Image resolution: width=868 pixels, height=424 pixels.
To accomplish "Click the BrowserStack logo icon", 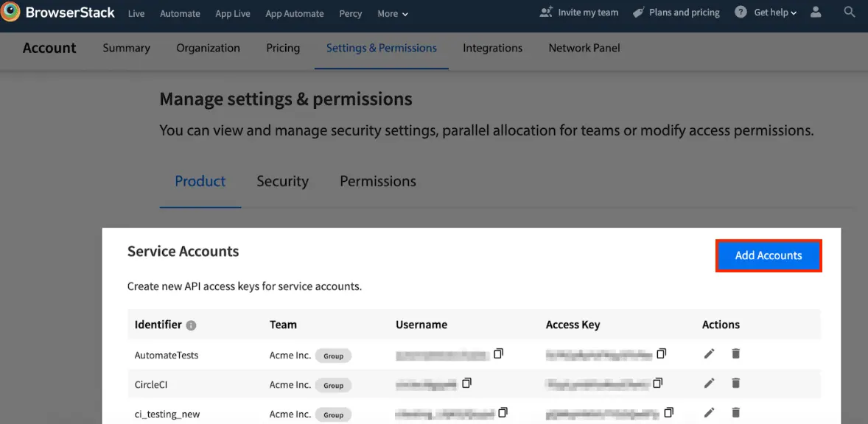I will pos(11,13).
